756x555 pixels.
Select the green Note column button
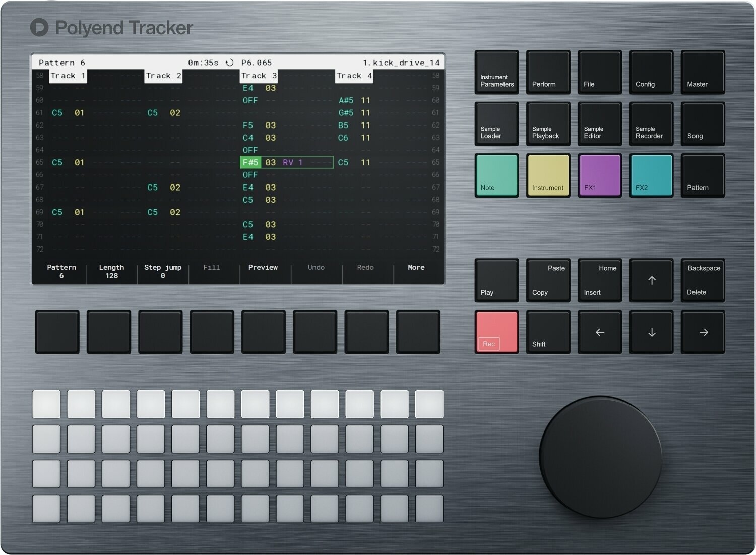pyautogui.click(x=496, y=175)
